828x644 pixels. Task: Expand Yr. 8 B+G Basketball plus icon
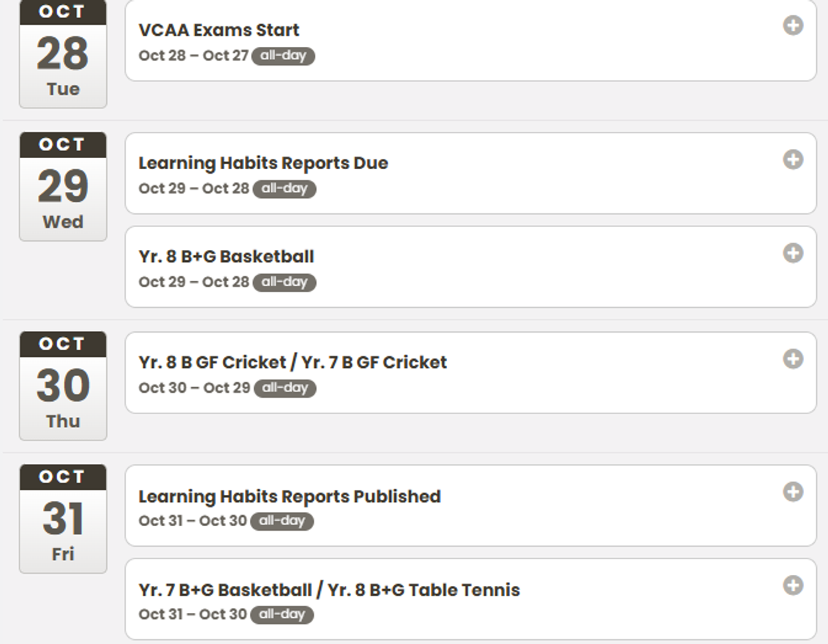tap(793, 253)
